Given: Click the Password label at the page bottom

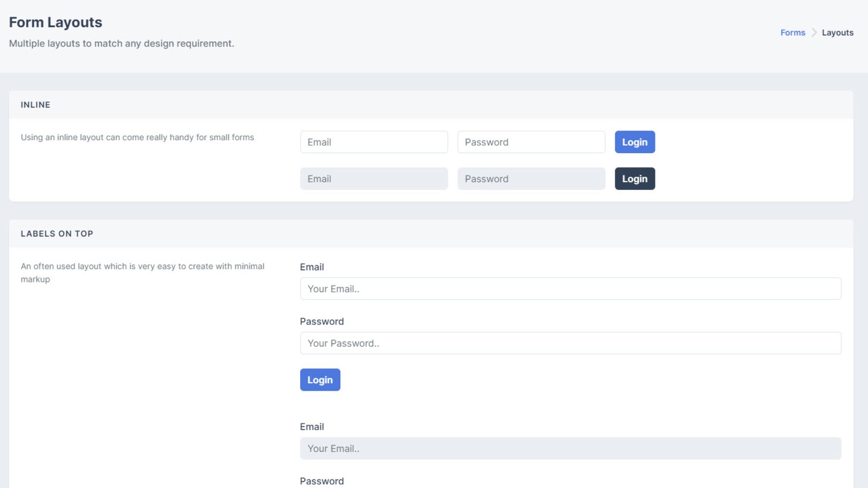Looking at the screenshot, I should point(322,481).
